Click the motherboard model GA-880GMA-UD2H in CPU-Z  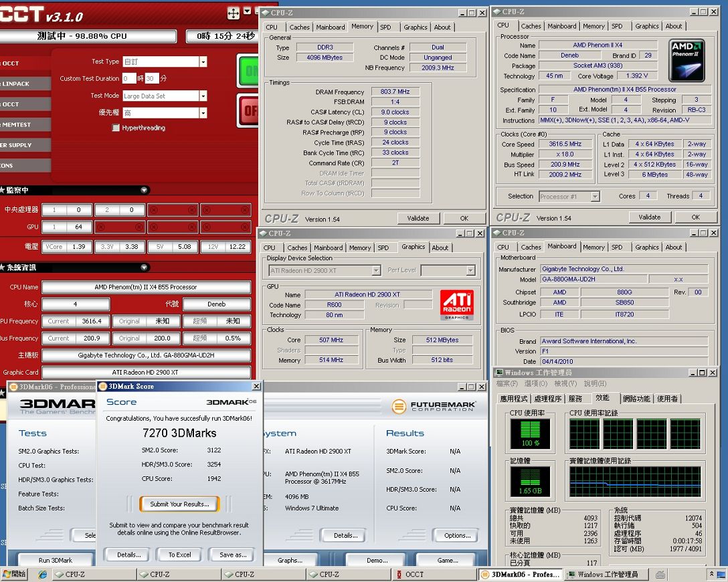(x=594, y=279)
